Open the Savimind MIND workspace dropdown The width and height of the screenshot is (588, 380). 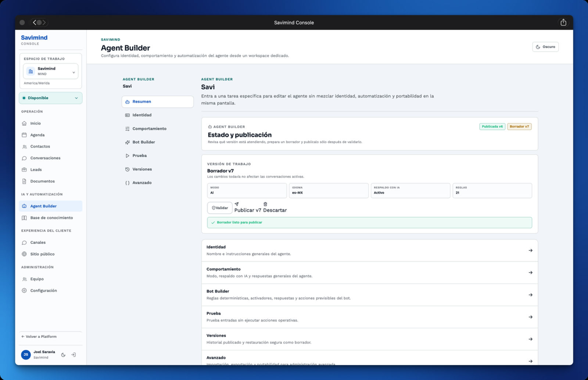51,71
